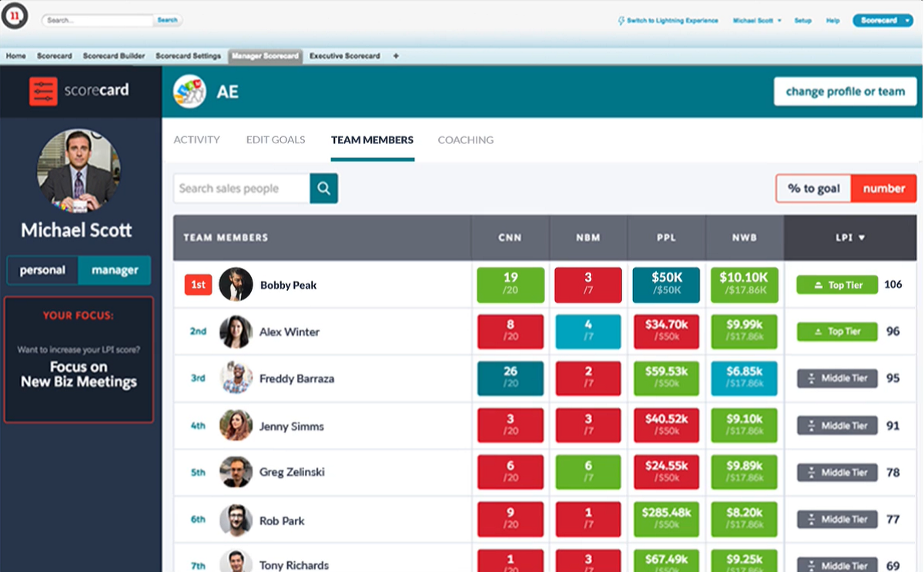Click the magnifier icon in sales people search
The width and height of the screenshot is (924, 572).
click(x=323, y=188)
